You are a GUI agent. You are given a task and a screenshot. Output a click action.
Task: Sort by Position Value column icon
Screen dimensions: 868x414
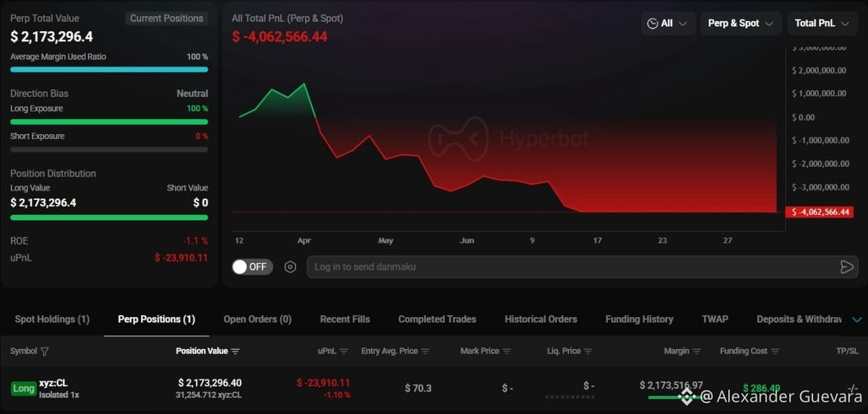point(235,352)
